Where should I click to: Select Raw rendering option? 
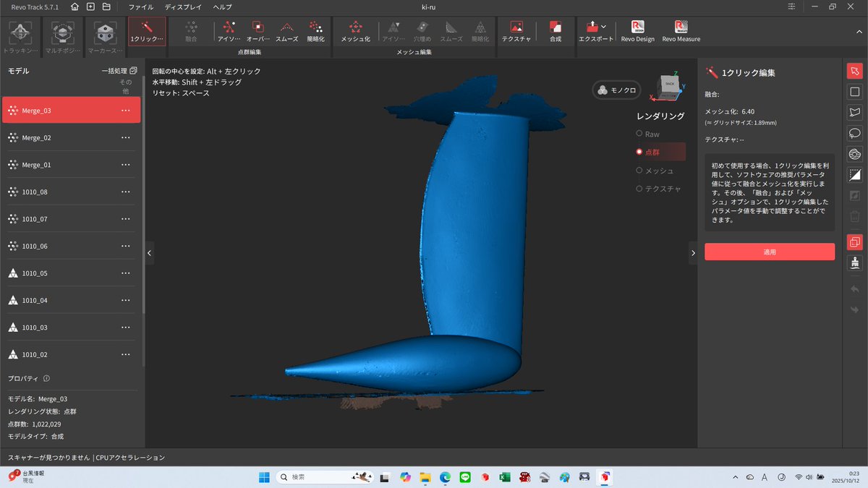click(x=647, y=134)
